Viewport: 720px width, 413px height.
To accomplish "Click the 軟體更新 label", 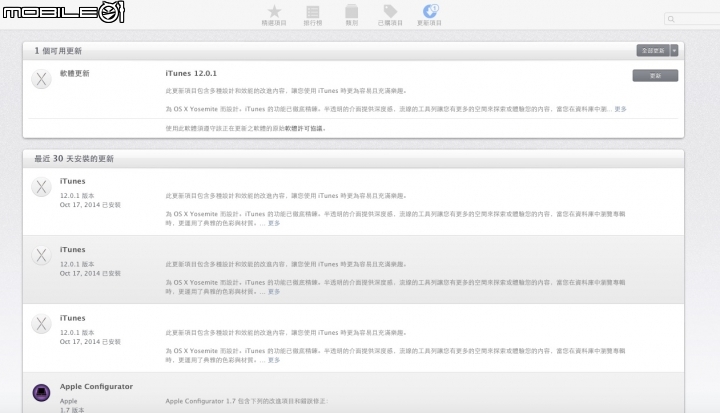I will click(74, 74).
